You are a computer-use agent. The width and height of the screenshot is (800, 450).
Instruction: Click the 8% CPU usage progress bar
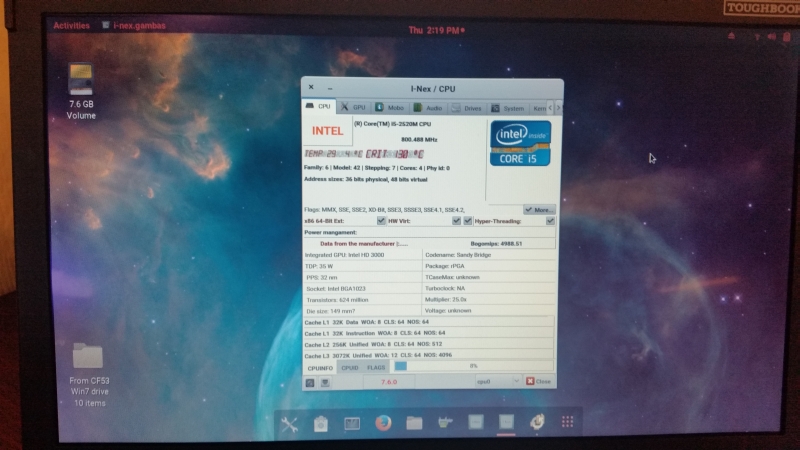click(x=473, y=366)
